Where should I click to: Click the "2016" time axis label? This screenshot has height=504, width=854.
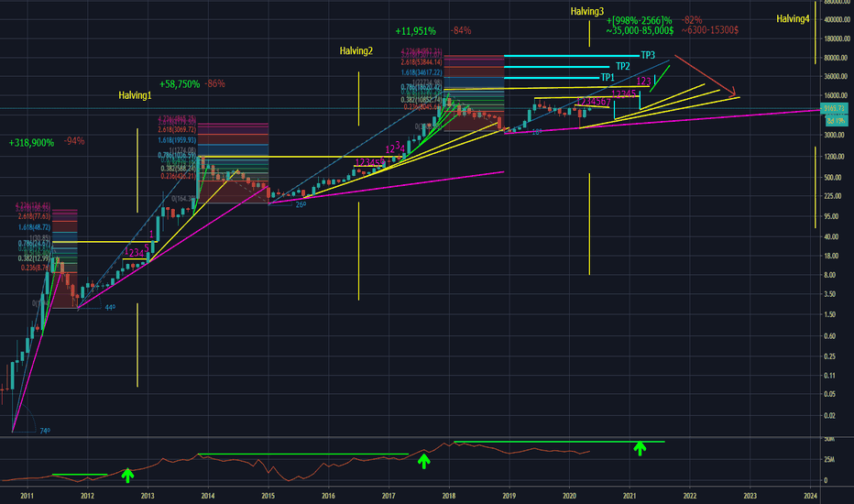[328, 496]
